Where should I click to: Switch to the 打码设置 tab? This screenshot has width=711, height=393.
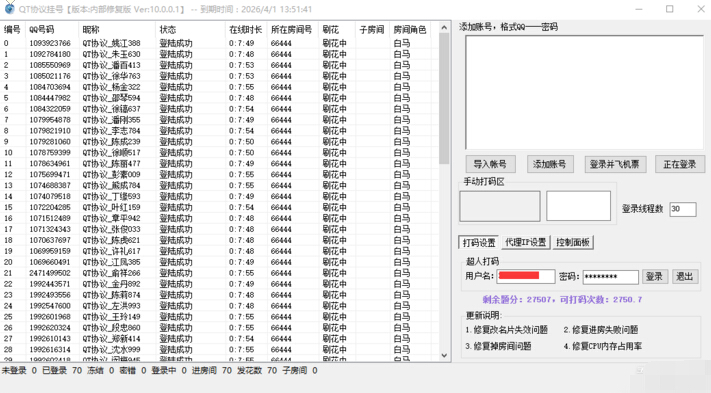(478, 243)
